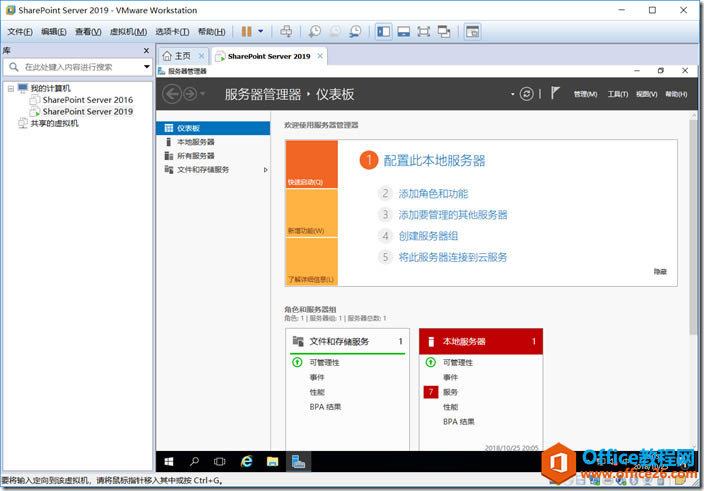The height and width of the screenshot is (491, 704).
Task: Open the 帮助(H) menu in Server Manager
Action: (x=676, y=94)
